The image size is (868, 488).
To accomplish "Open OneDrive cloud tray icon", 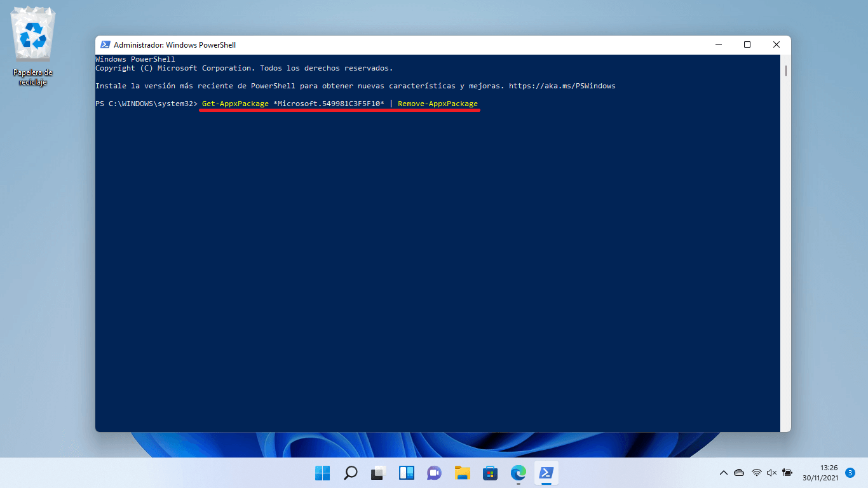I will [x=739, y=473].
